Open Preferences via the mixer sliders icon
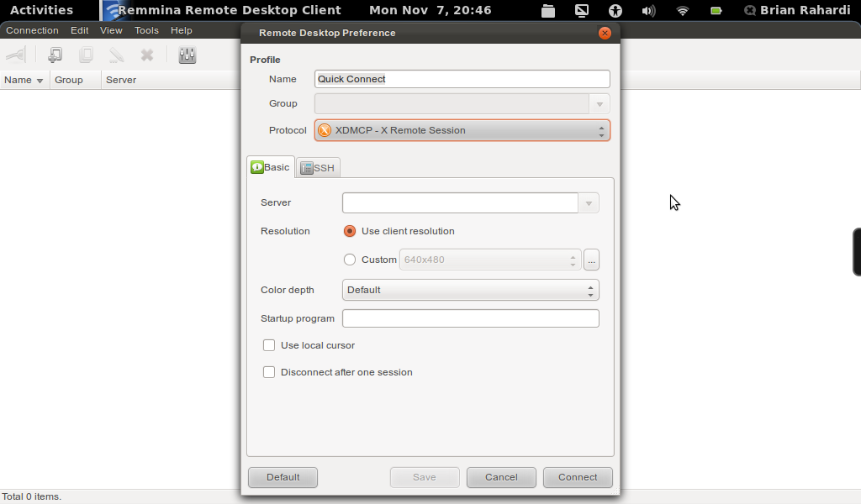The image size is (861, 504). pos(188,55)
